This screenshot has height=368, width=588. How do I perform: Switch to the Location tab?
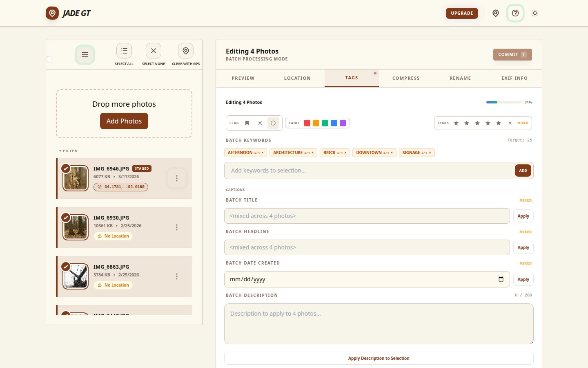pos(297,78)
